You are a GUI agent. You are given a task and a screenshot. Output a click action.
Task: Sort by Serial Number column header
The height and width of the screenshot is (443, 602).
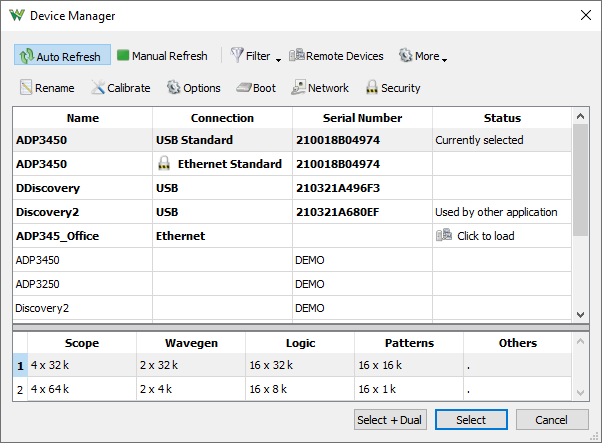pos(362,118)
